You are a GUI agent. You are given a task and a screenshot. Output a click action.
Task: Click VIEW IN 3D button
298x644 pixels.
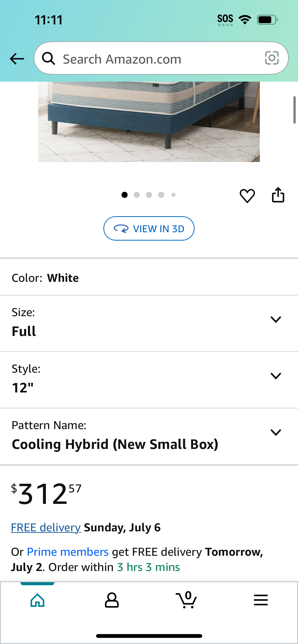[149, 228]
